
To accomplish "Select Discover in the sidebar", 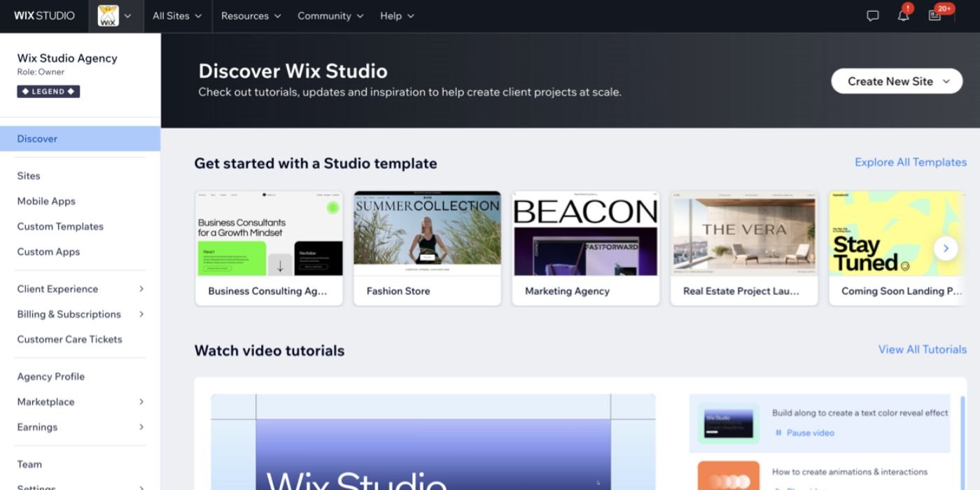I will (x=36, y=139).
